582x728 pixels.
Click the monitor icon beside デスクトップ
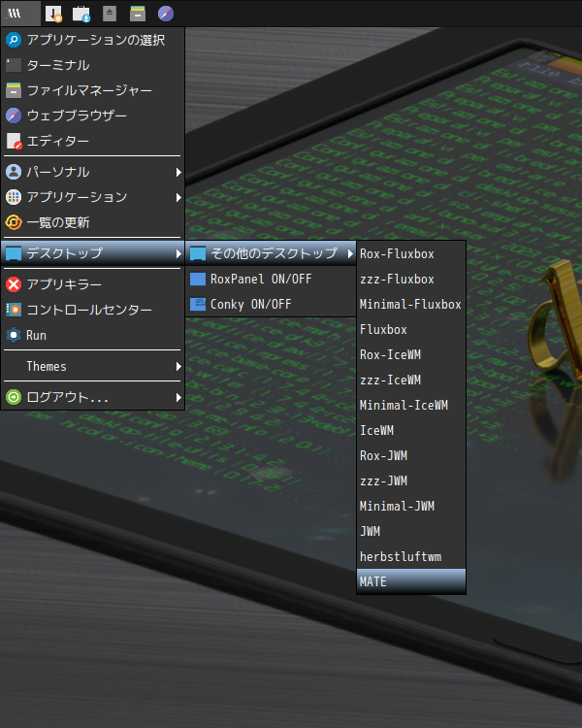[x=14, y=253]
